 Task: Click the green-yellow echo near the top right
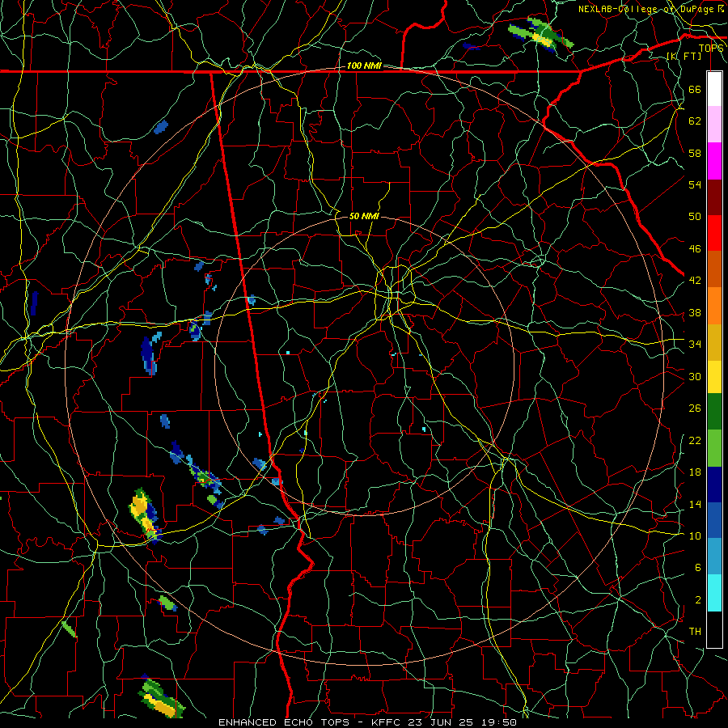pos(541,36)
